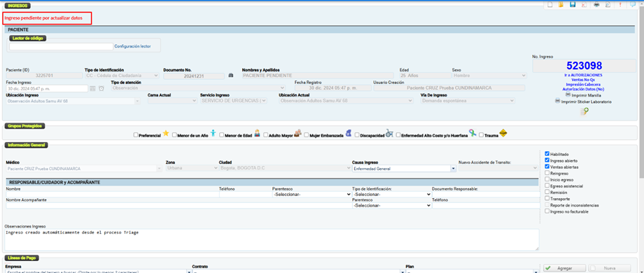Click the yellow star Preferencial icon
644x273 pixels.
click(166, 134)
